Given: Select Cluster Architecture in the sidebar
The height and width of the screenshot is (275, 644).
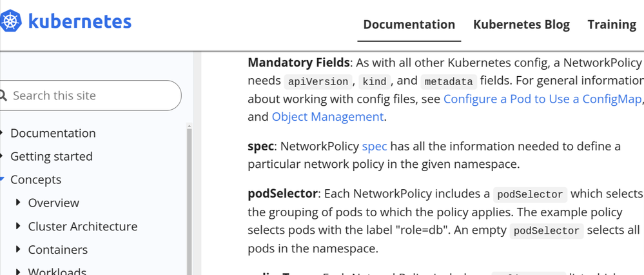Looking at the screenshot, I should point(83,227).
